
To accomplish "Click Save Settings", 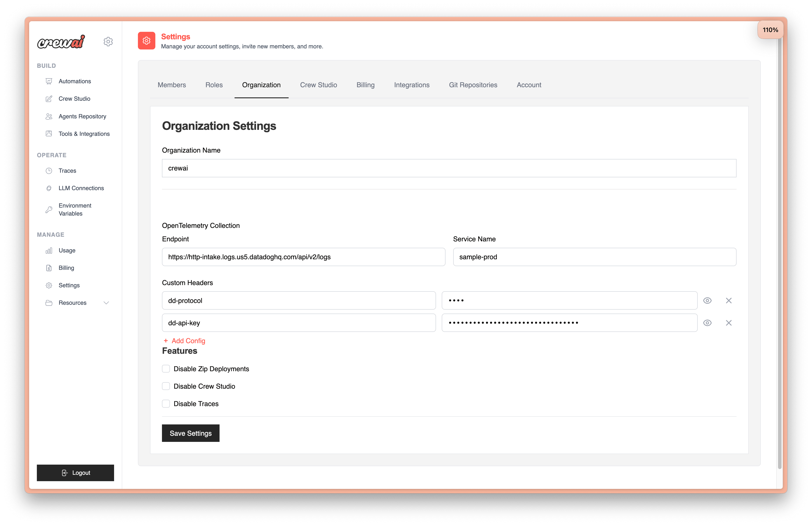I will click(190, 433).
